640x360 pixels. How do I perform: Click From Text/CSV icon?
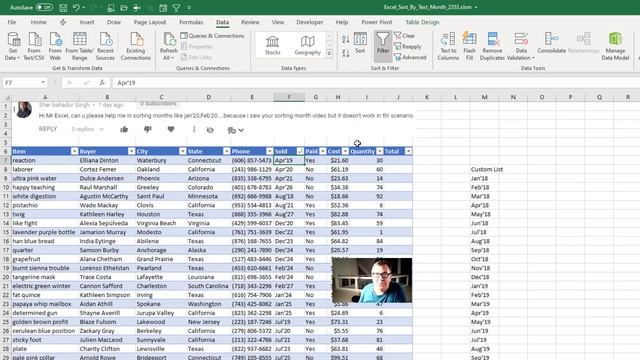(34, 47)
